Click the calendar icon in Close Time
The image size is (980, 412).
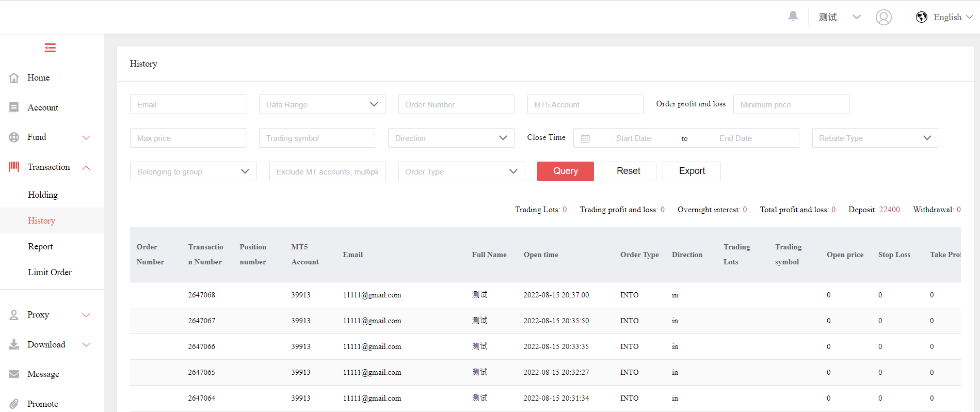coord(585,138)
